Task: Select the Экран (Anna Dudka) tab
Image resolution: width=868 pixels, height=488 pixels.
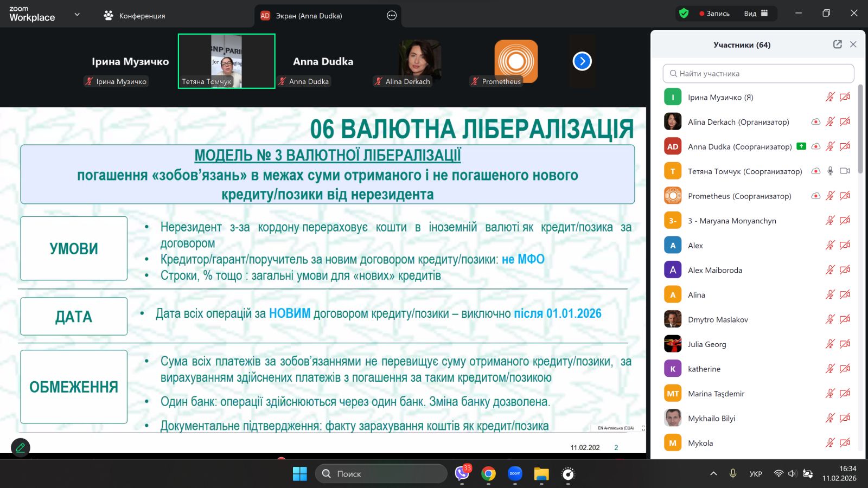Action: pyautogui.click(x=309, y=16)
